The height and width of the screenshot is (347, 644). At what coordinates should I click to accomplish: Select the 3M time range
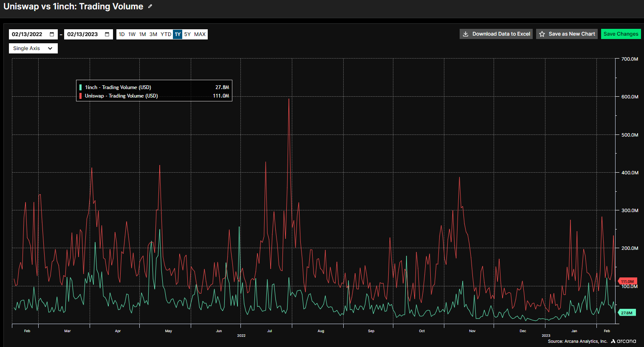point(153,34)
